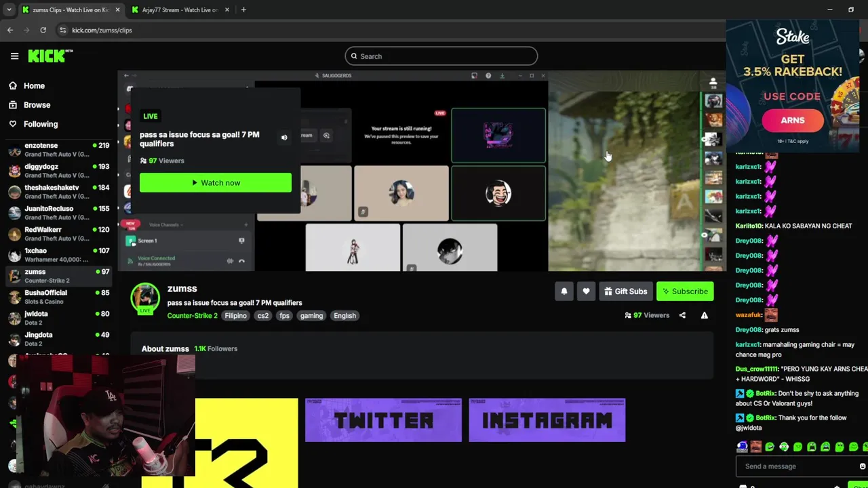Follow zumss with heart icon

click(x=586, y=291)
